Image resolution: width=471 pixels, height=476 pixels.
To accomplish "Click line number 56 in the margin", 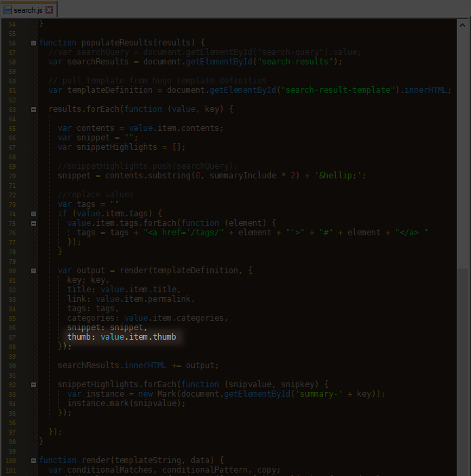I will pos(13,43).
